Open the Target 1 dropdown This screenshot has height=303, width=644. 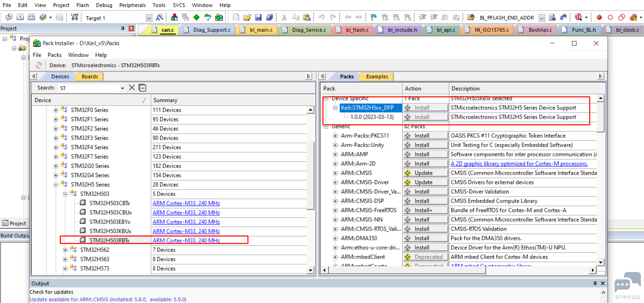point(149,18)
